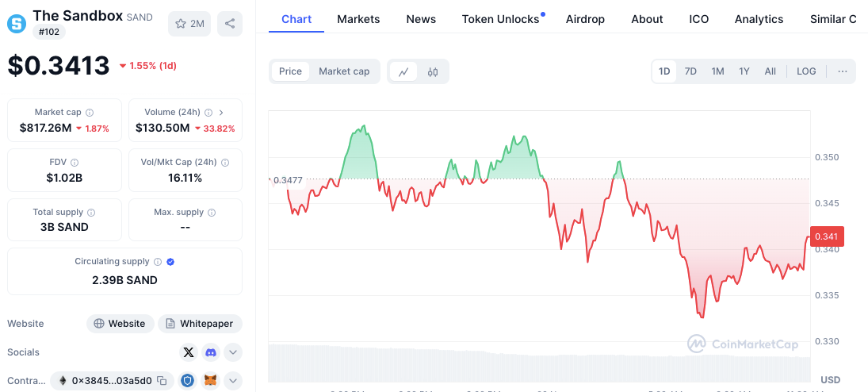Show FDV info icon
This screenshot has height=392, width=868.
pyautogui.click(x=75, y=163)
